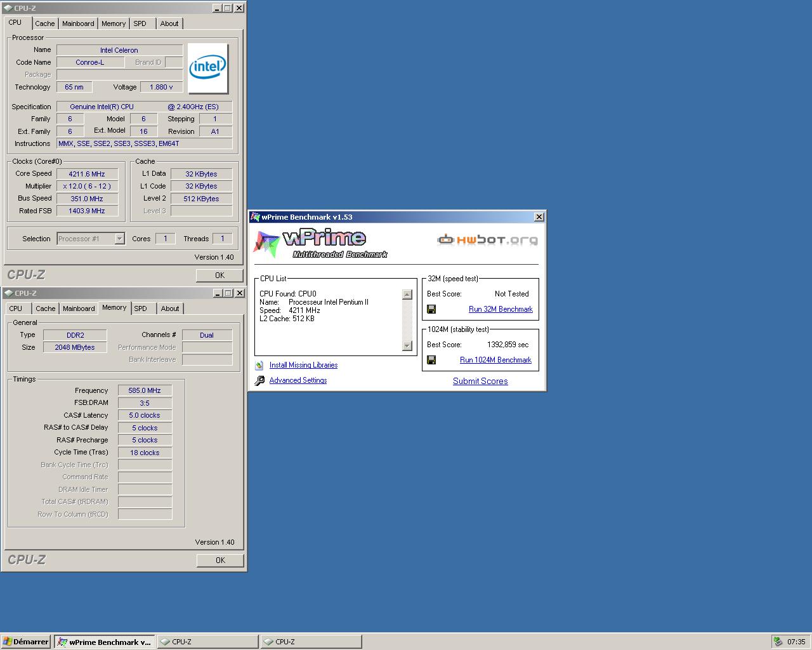Click the Technology value 65 nm

coord(74,87)
